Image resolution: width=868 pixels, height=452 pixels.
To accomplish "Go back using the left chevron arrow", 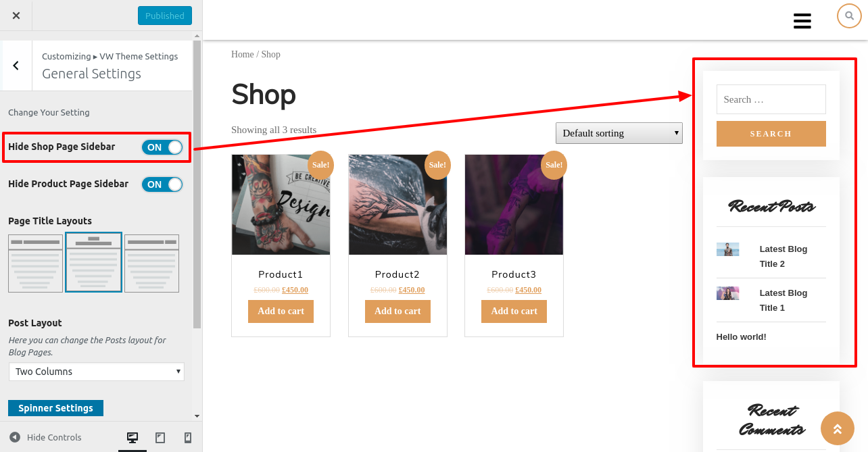I will [x=16, y=66].
